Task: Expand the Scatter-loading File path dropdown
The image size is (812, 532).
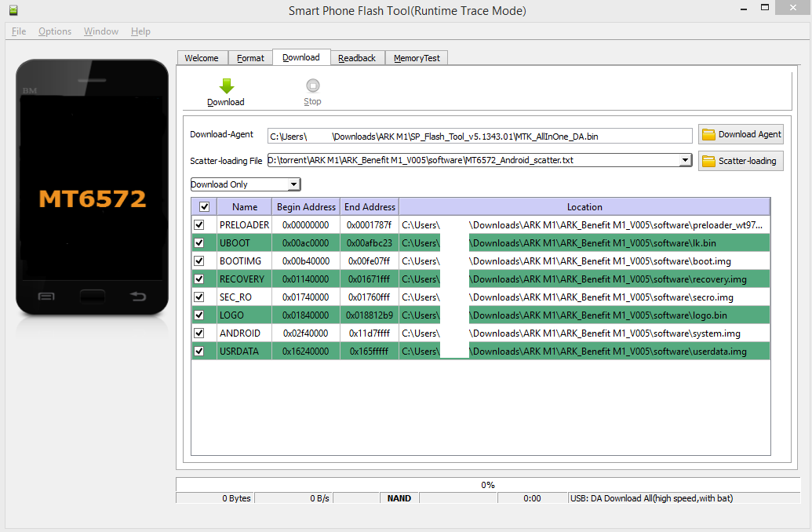Action: [685, 160]
